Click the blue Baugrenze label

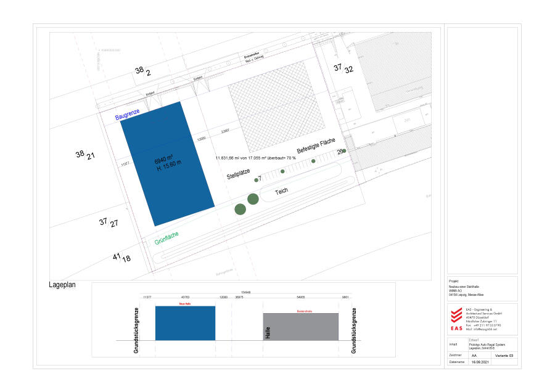128,113
